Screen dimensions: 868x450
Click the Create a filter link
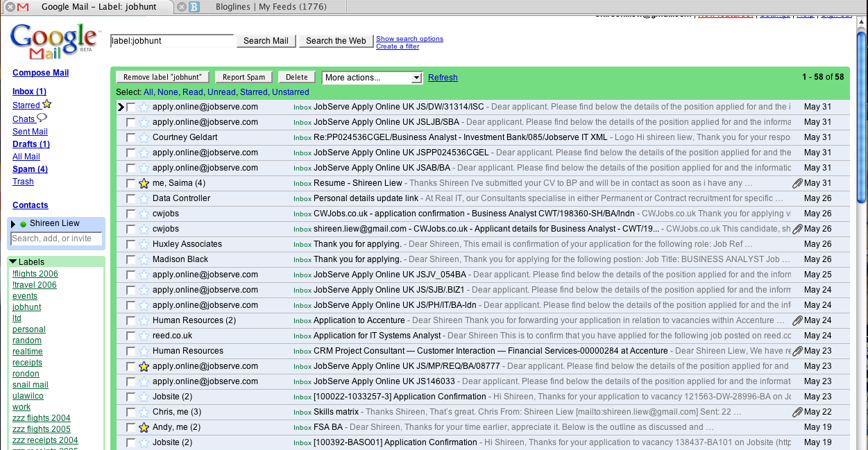[398, 46]
